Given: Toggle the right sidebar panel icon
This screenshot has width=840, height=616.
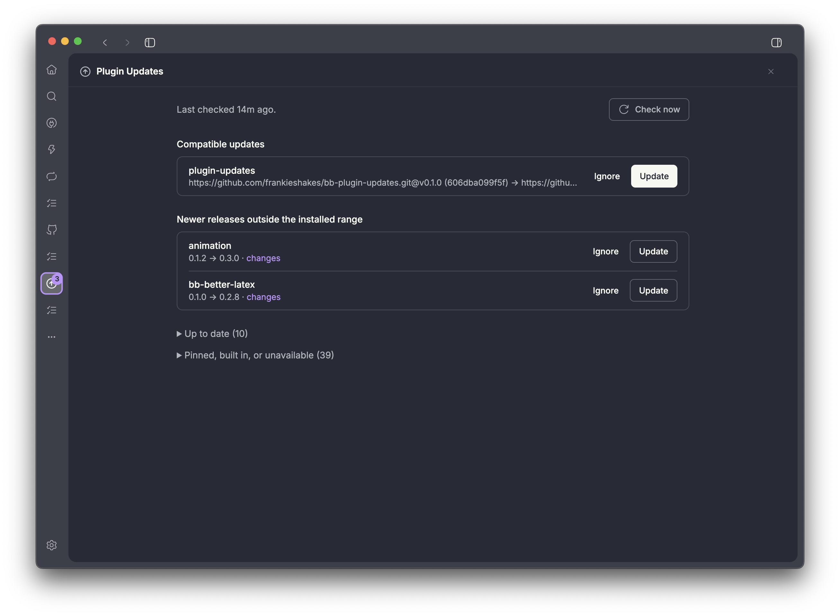Looking at the screenshot, I should 776,42.
